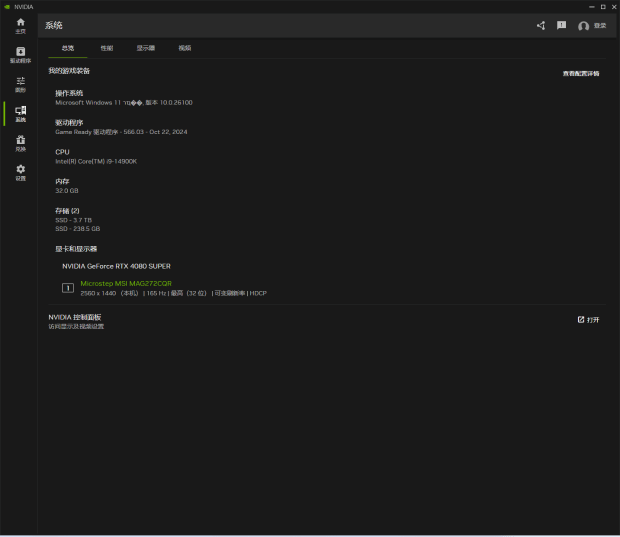Screen dimensions: 620x537
Task: Click the CPU heading
Action: click(x=62, y=152)
